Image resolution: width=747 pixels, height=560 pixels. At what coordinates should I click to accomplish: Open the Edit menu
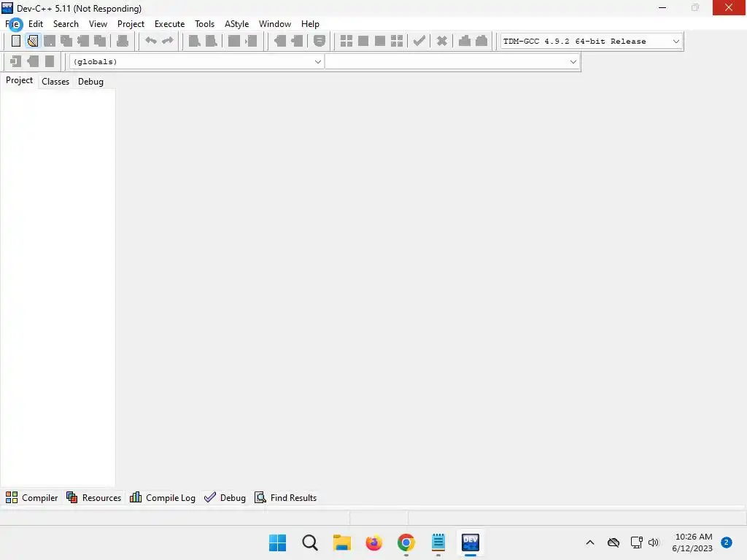click(x=36, y=24)
